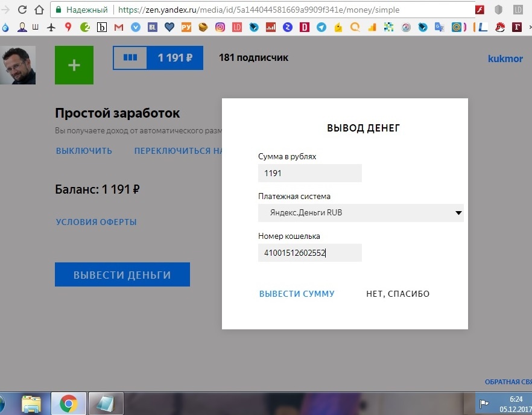Click the Mail.ru @ bookmark icon
The image size is (532, 415).
[x=456, y=27]
